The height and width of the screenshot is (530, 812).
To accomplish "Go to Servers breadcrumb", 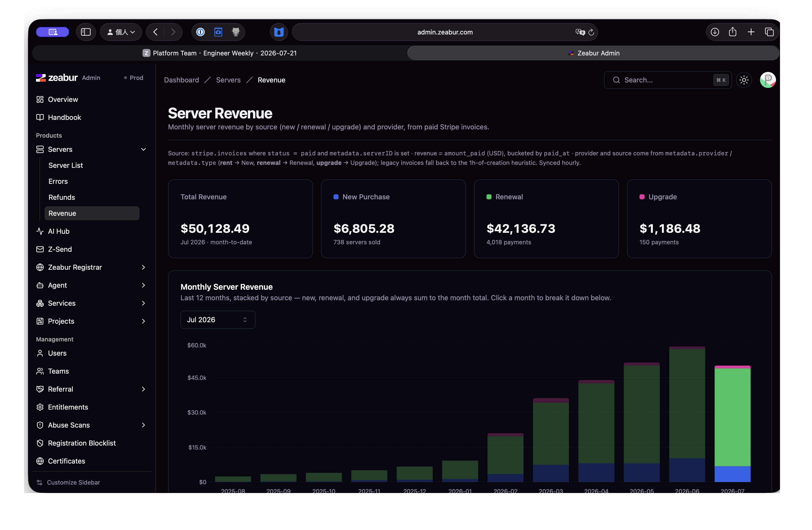I will pyautogui.click(x=228, y=80).
